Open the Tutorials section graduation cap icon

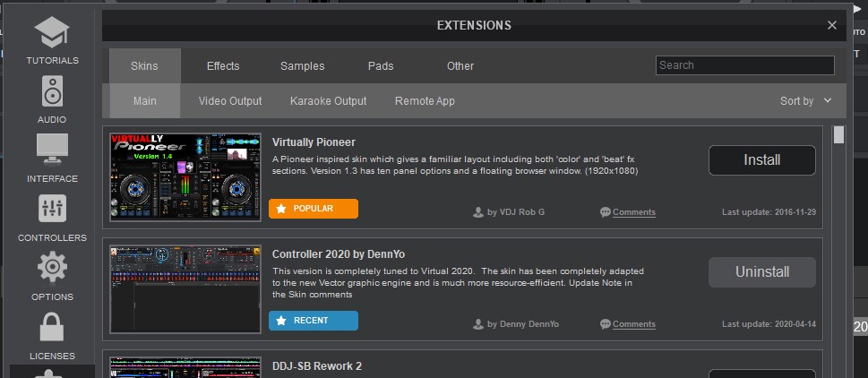(x=52, y=32)
